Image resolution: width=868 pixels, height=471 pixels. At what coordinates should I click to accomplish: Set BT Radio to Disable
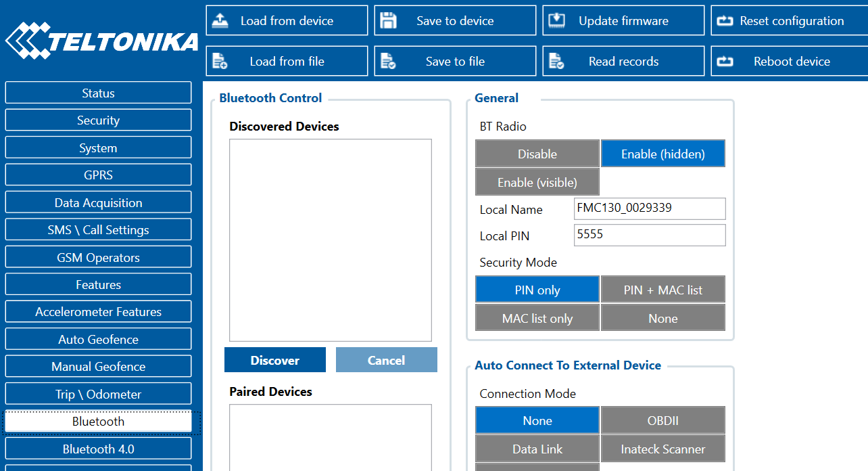537,154
